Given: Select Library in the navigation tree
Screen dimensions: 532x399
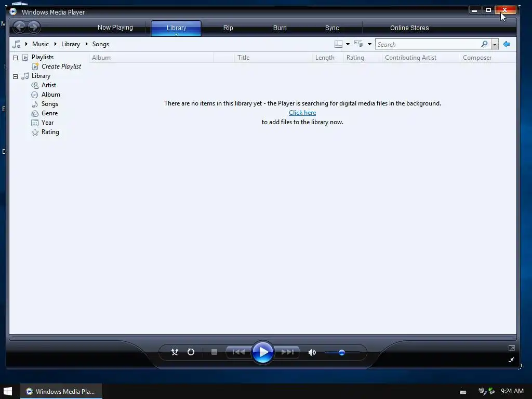Looking at the screenshot, I should (x=41, y=76).
